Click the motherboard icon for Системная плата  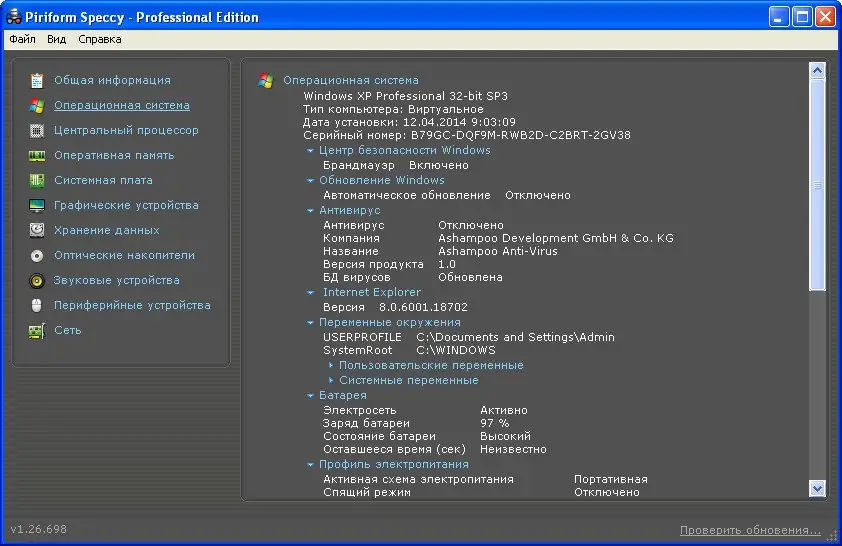[x=37, y=180]
